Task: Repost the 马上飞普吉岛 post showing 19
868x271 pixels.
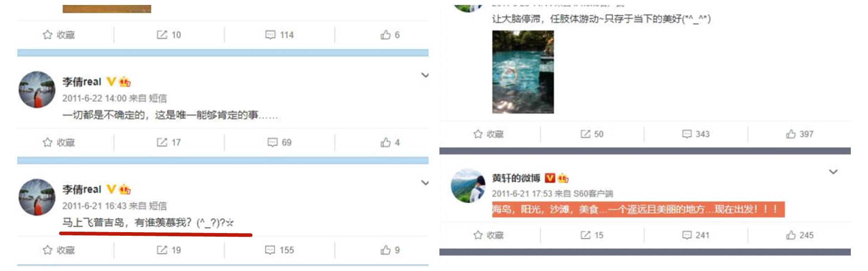Action: [x=169, y=250]
